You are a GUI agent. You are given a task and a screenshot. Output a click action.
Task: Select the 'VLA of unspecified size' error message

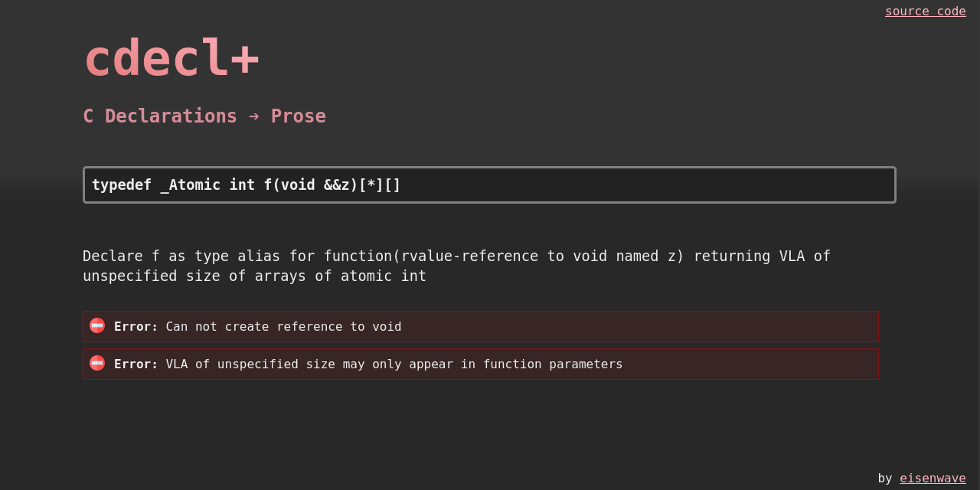(x=394, y=364)
